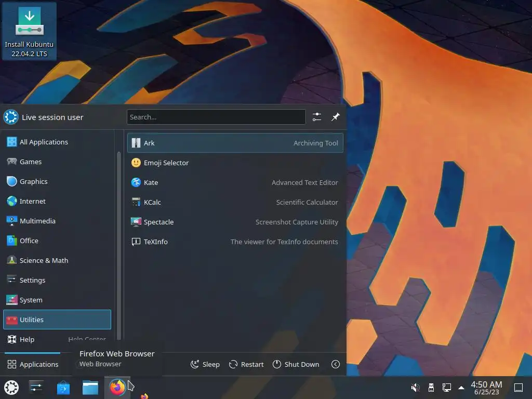
Task: Launch TeXInfo viewer
Action: click(235, 241)
